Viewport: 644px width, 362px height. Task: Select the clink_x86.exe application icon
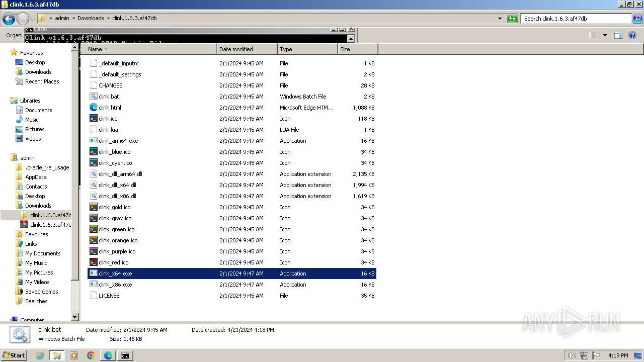[93, 285]
